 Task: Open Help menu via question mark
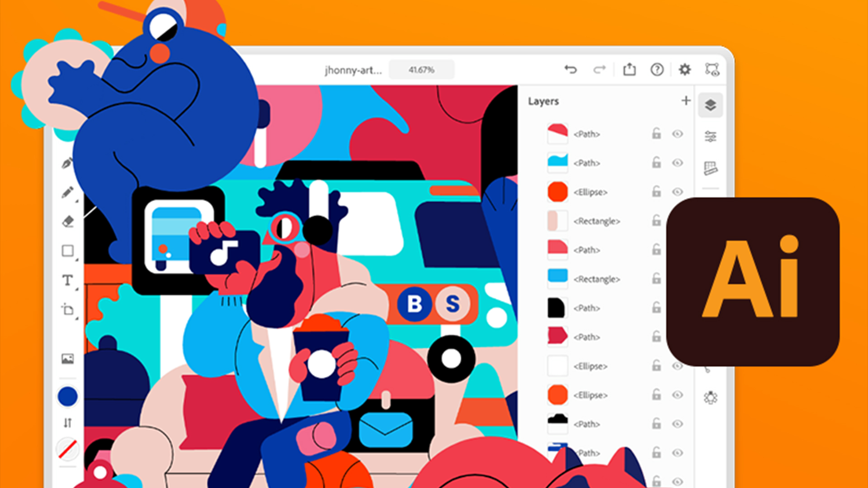point(657,70)
